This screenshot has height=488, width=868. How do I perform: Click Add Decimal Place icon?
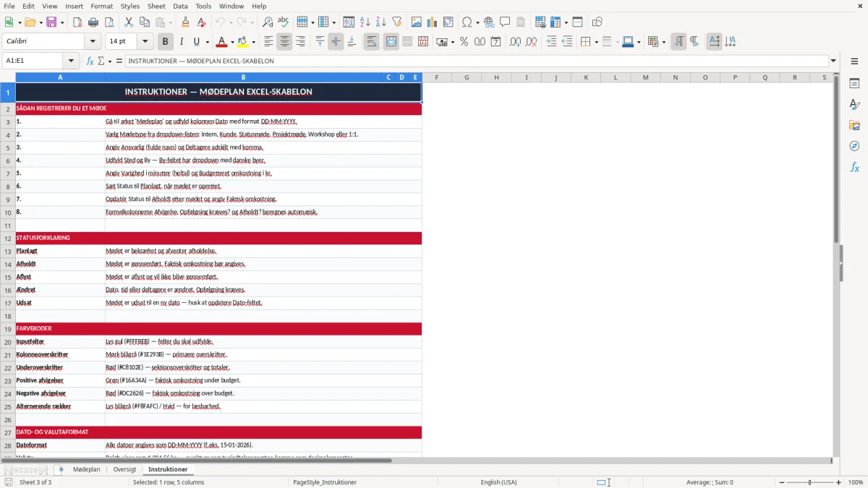tap(515, 42)
